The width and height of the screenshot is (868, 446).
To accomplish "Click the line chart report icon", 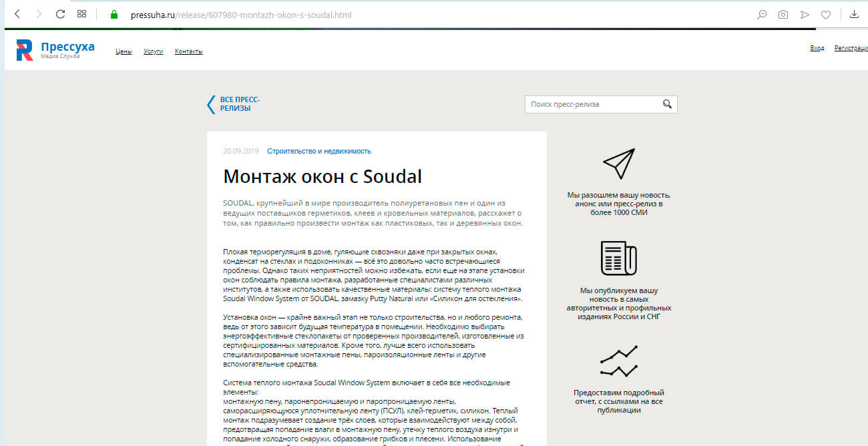I will pyautogui.click(x=619, y=361).
